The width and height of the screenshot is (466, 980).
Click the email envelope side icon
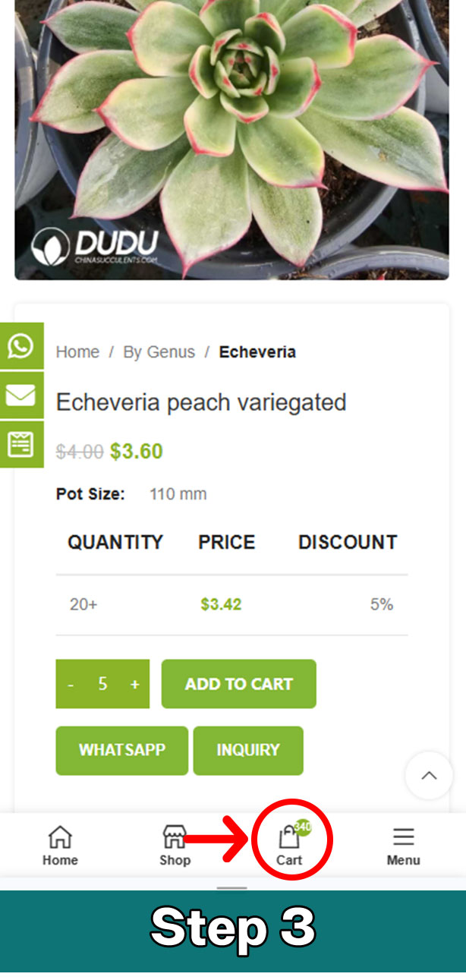pyautogui.click(x=20, y=395)
